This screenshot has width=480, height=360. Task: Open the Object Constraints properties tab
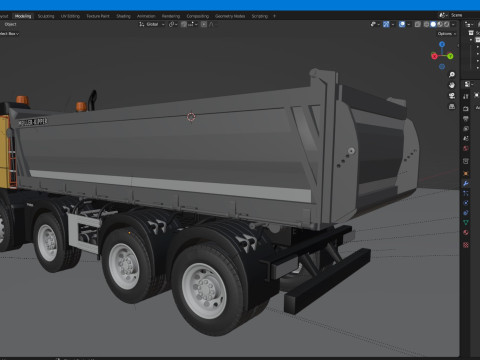pos(466,213)
